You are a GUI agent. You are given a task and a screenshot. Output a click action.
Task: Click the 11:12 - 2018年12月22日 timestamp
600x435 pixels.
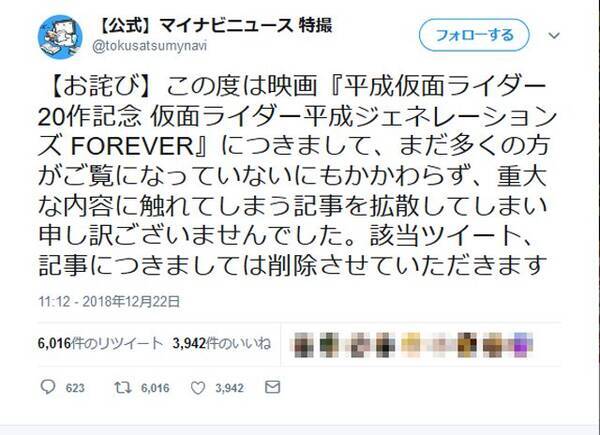(x=109, y=301)
